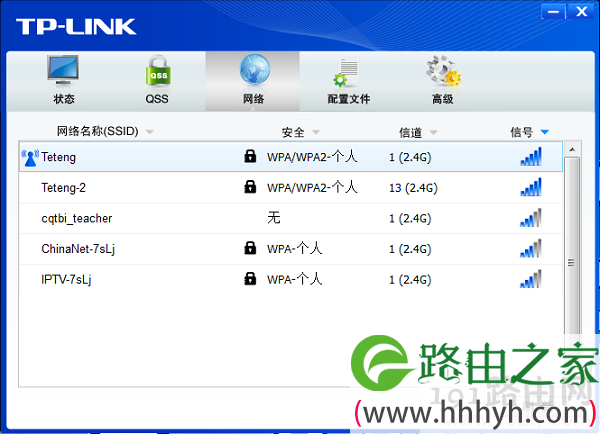Click the padlock icon in IPTV-7sLj row
This screenshot has height=434, width=600.
click(250, 279)
